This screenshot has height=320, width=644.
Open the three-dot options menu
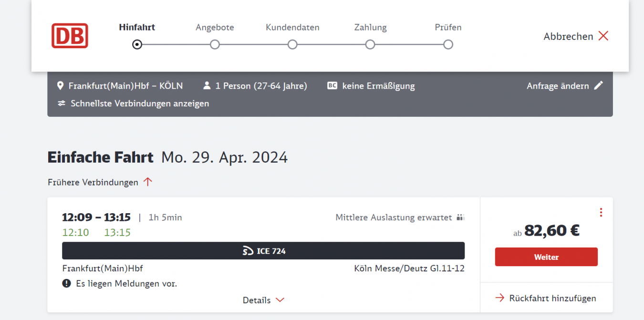[x=601, y=212]
